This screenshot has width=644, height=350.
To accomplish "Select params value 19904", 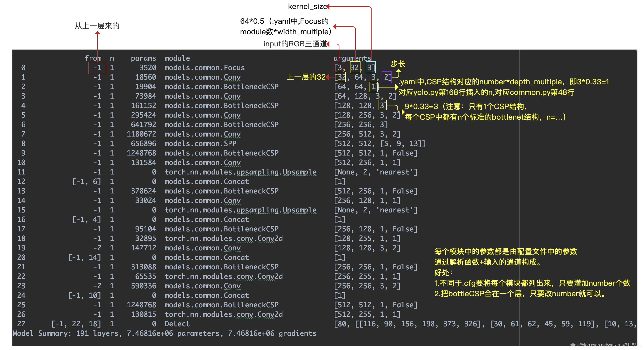I will pyautogui.click(x=146, y=87).
